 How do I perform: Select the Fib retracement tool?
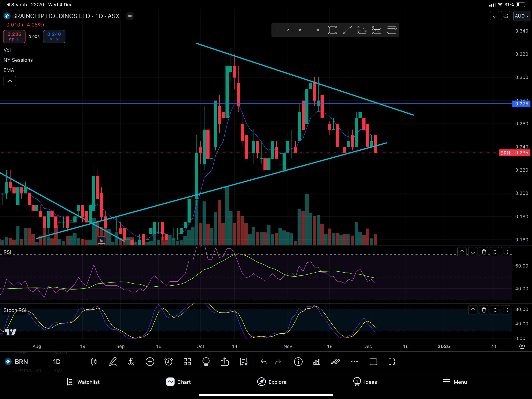point(362,30)
